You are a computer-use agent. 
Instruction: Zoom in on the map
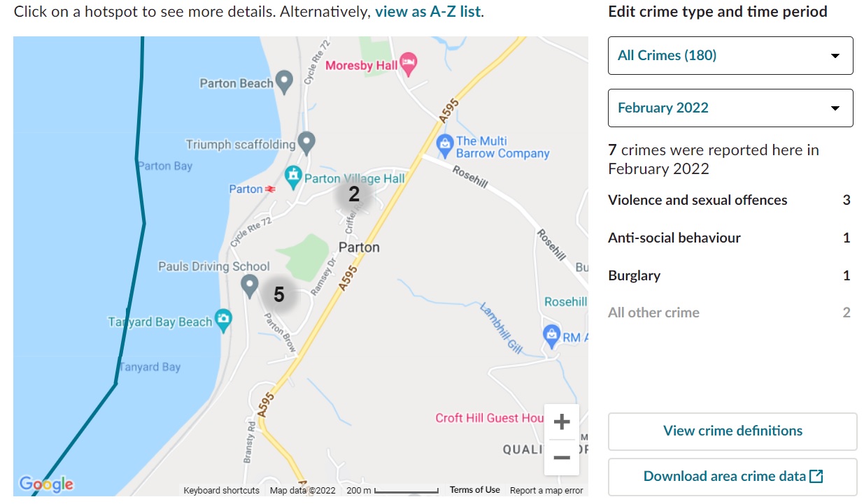[561, 422]
